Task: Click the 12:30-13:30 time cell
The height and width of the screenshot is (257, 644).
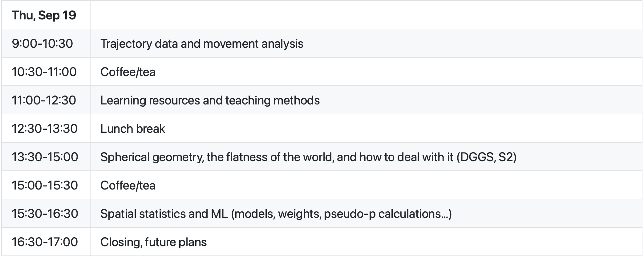Action: (45, 129)
